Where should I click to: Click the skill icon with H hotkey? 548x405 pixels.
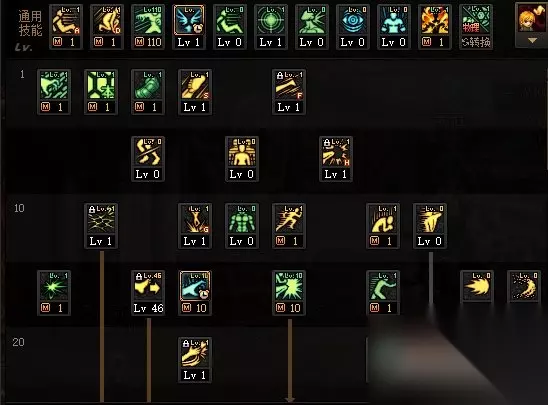(336, 159)
